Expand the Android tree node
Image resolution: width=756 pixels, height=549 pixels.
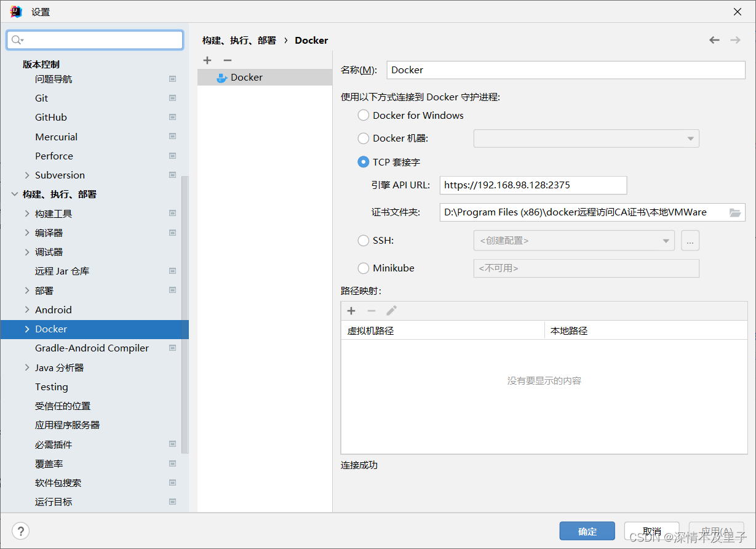[26, 310]
